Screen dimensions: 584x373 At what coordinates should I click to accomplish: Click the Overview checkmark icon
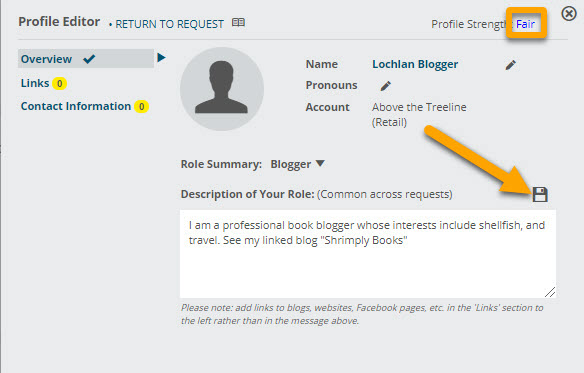point(89,59)
